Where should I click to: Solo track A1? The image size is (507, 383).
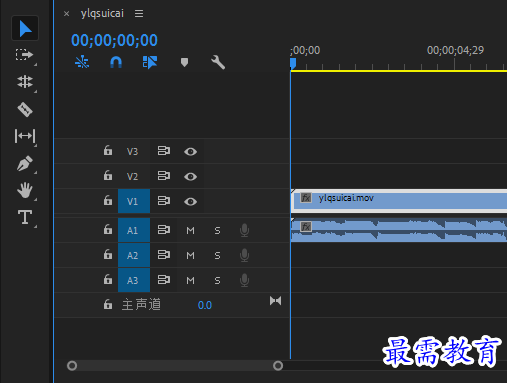pyautogui.click(x=217, y=230)
